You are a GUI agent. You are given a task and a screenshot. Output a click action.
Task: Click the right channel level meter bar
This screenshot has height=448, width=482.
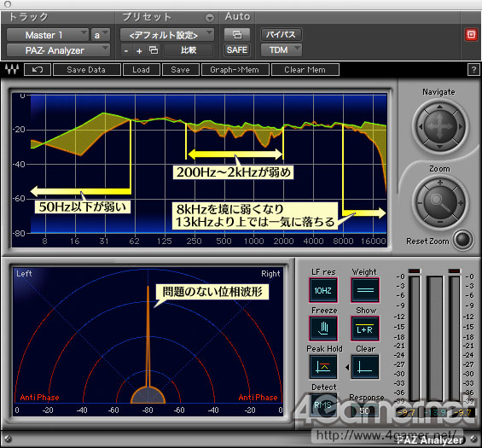click(455, 339)
